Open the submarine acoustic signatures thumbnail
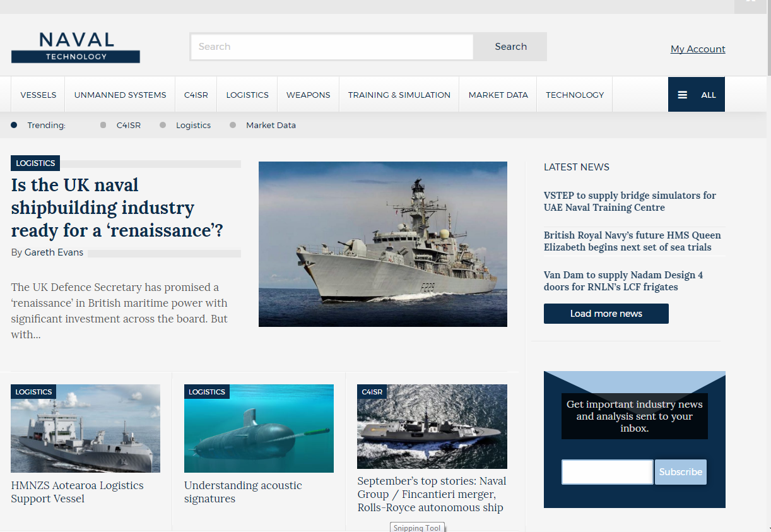This screenshot has width=771, height=532. pyautogui.click(x=259, y=429)
